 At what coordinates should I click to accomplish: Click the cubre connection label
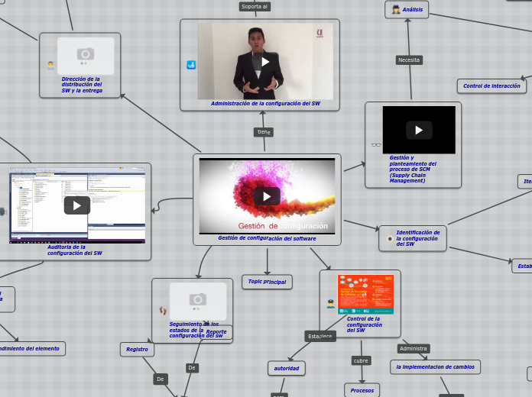point(361,360)
